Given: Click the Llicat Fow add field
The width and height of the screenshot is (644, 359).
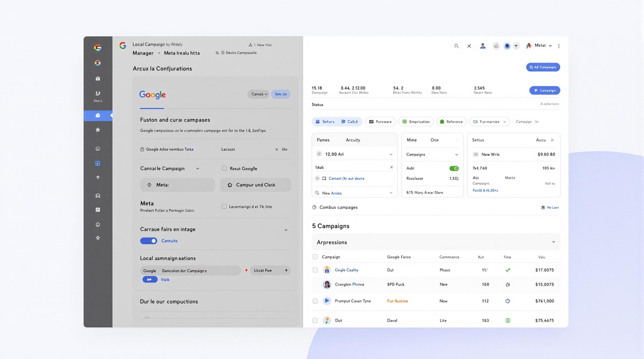Looking at the screenshot, I should pos(270,270).
